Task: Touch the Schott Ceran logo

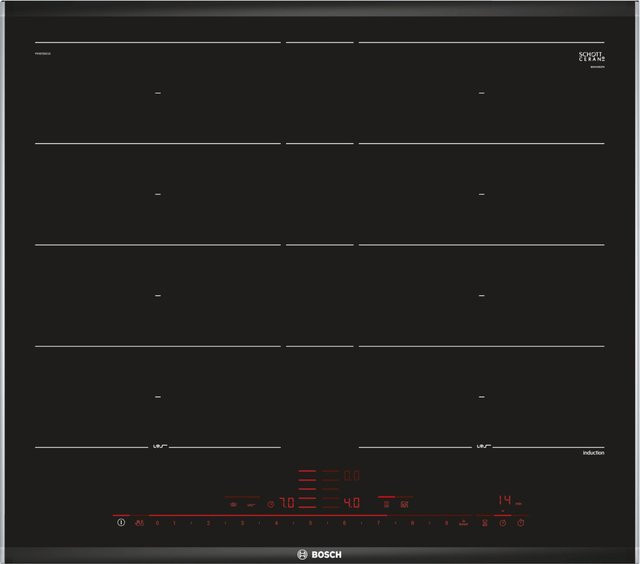Action: tap(592, 56)
